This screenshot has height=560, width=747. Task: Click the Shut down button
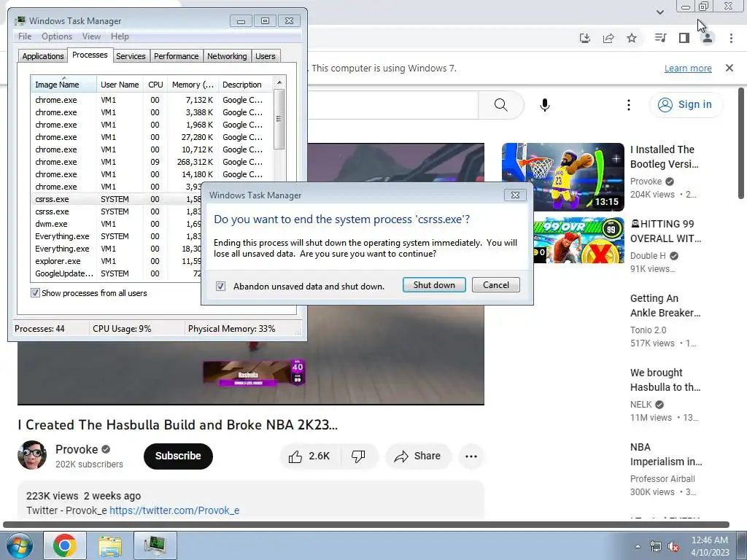point(434,285)
